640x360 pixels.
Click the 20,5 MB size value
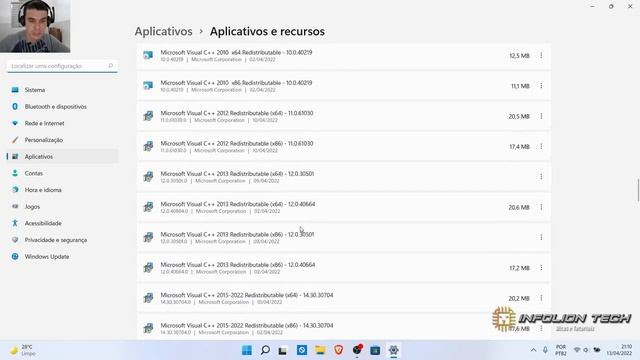[x=519, y=117]
